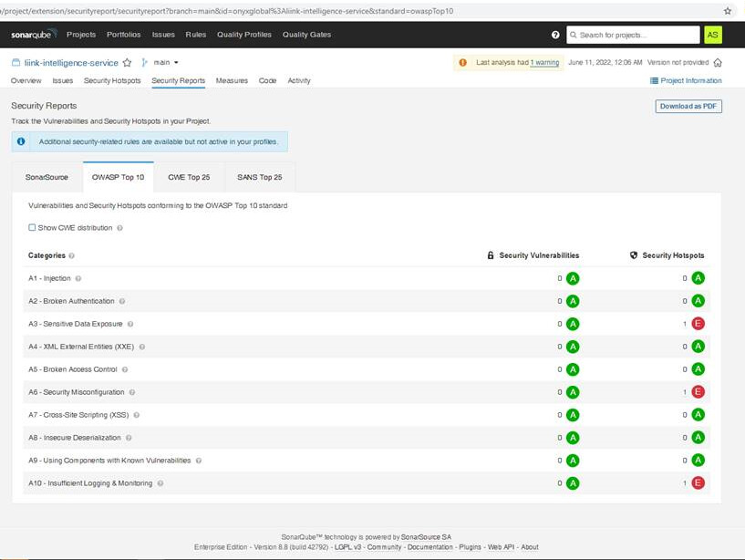Go to Measures tab
The image size is (745, 560).
[x=232, y=81]
